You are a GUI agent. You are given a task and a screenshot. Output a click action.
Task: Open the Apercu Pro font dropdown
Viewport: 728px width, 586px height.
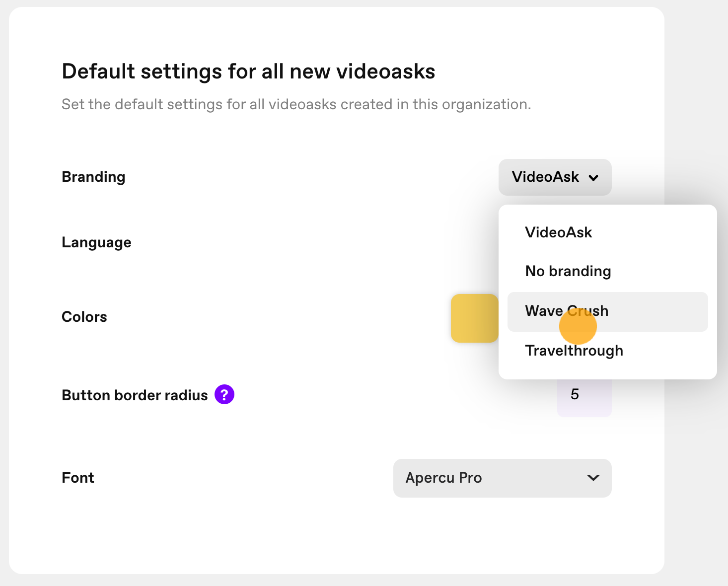tap(503, 478)
